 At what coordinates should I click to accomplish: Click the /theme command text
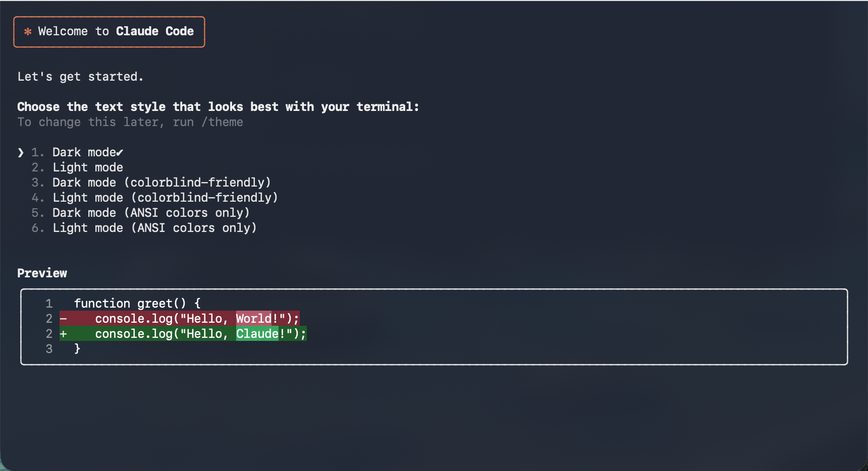222,122
